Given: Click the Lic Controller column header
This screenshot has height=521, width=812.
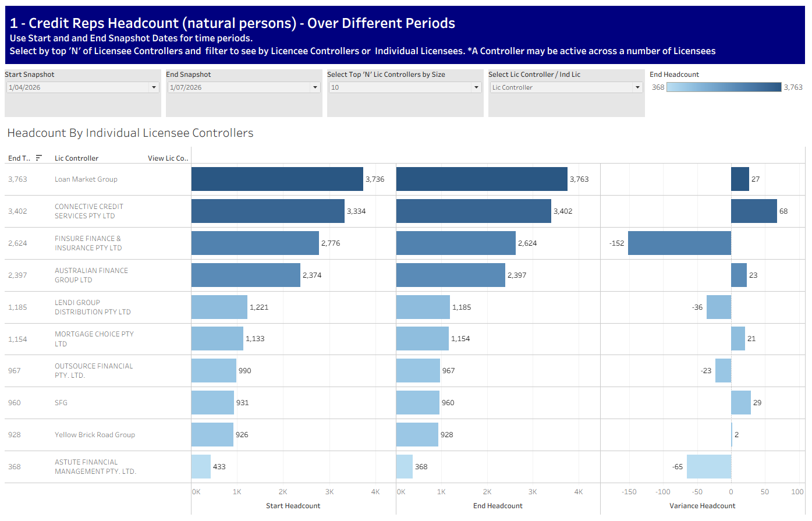Looking at the screenshot, I should pyautogui.click(x=76, y=158).
